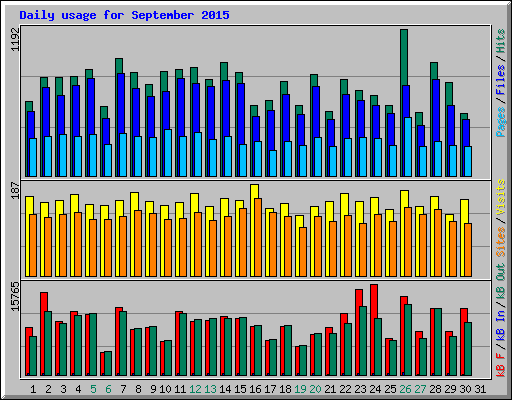Click the orange Sites bar for day 30
The height and width of the screenshot is (400, 512).
(468, 250)
